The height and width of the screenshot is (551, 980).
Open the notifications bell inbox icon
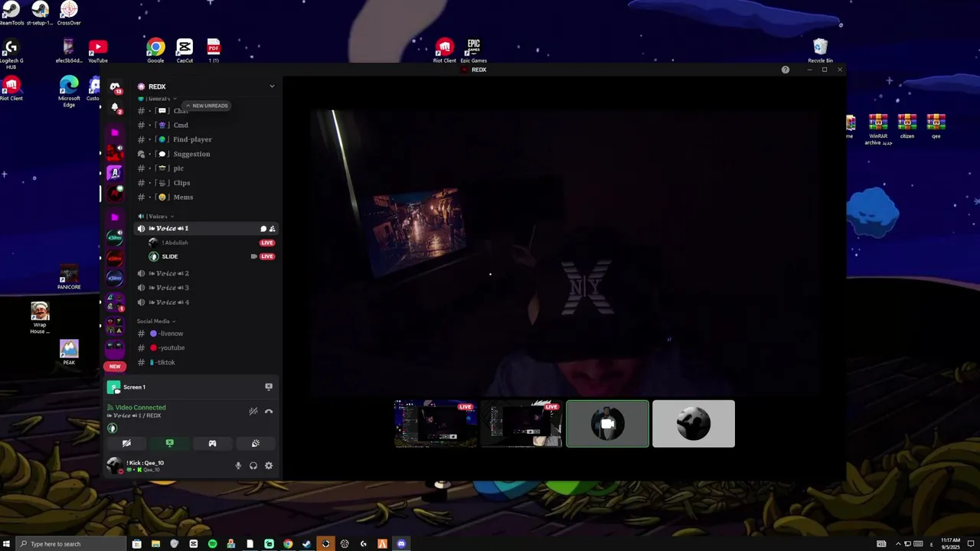tap(115, 107)
